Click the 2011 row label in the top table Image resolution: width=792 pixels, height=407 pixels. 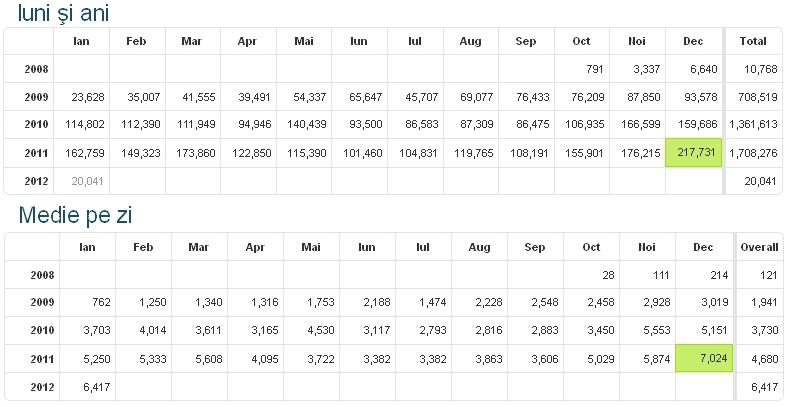(36, 153)
